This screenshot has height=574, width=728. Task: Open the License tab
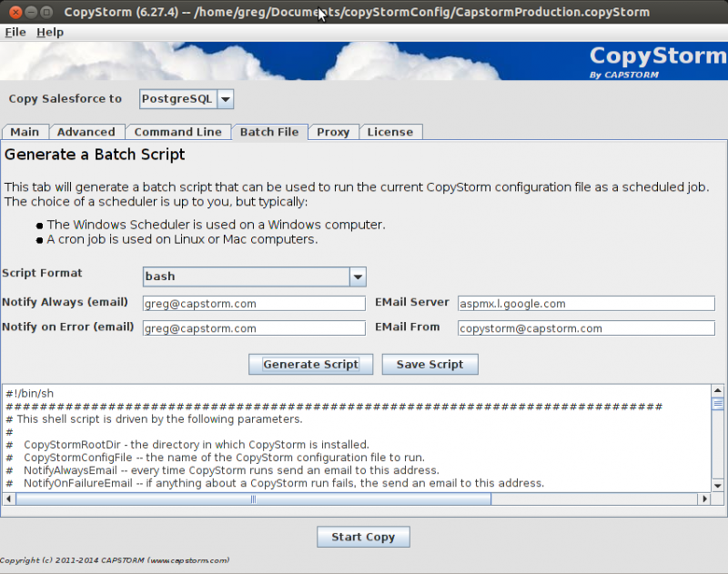click(x=390, y=132)
